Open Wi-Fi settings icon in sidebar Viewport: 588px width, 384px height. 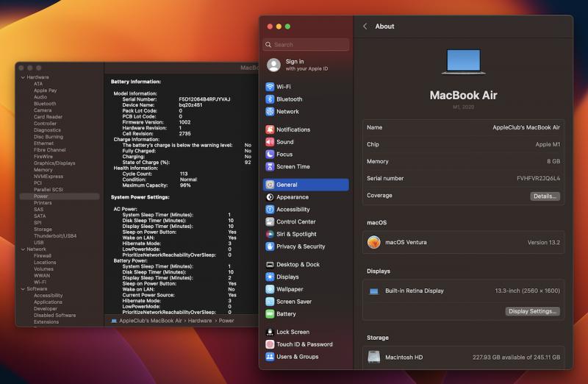pos(270,87)
